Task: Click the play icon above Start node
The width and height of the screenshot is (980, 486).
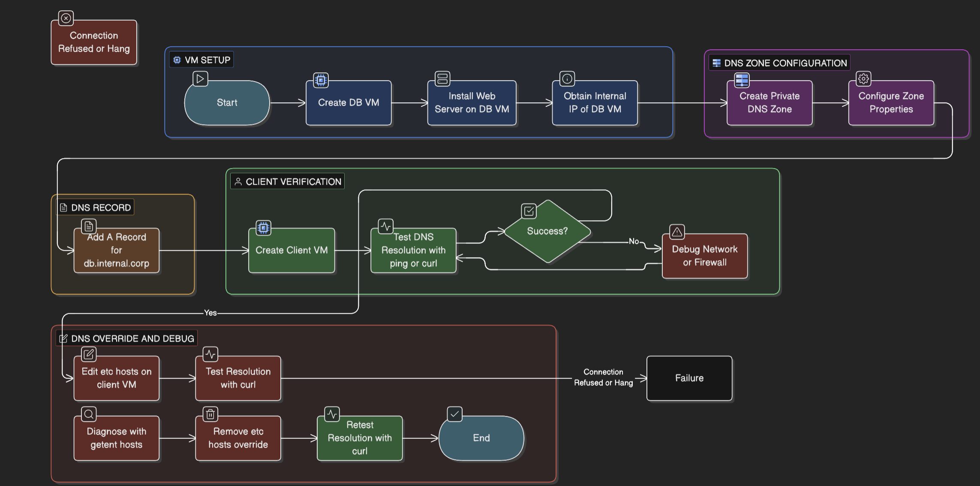Action: tap(200, 79)
